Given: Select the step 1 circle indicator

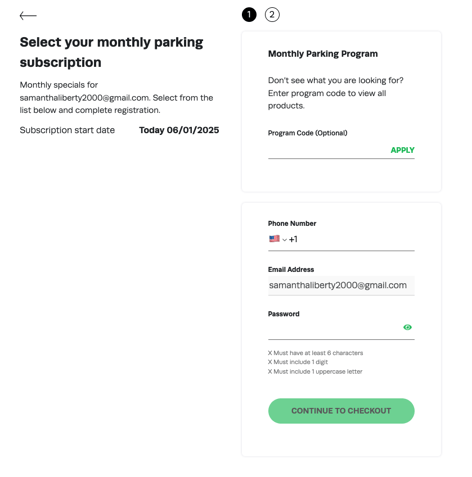Looking at the screenshot, I should (x=249, y=15).
